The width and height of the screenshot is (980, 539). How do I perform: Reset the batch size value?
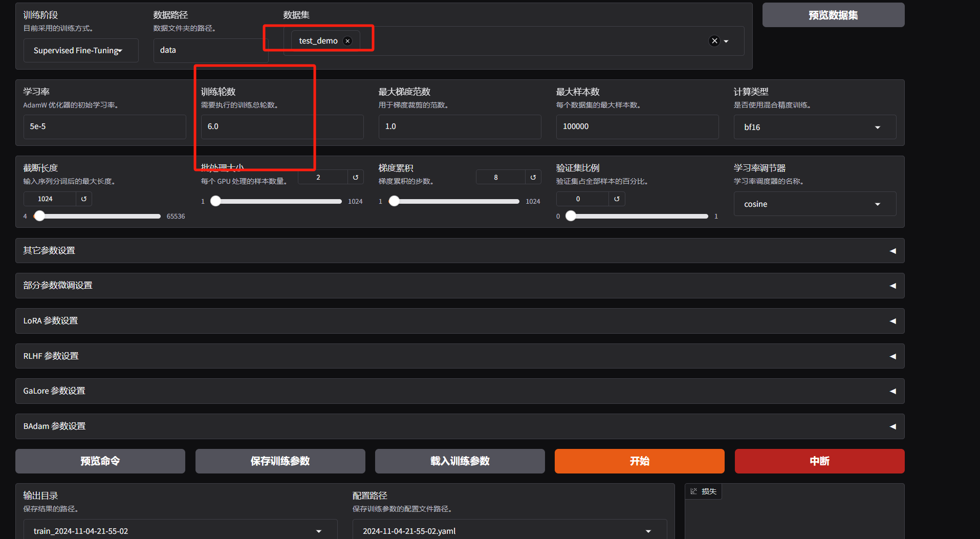(x=356, y=178)
